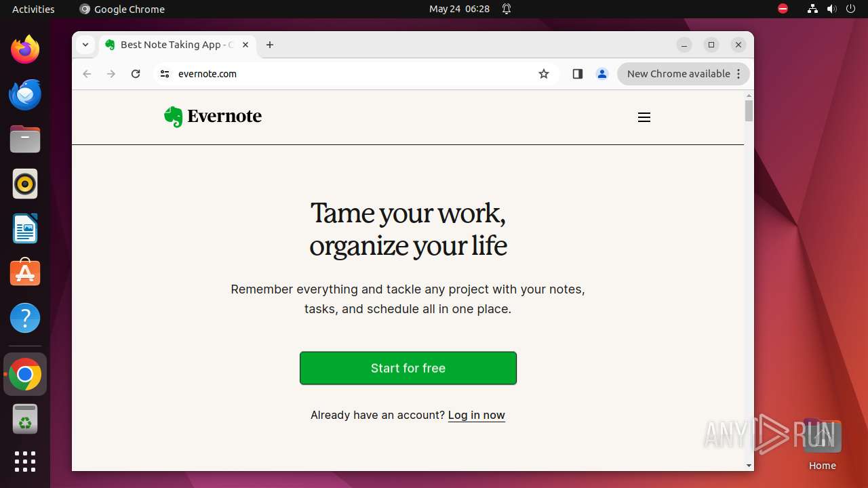Image resolution: width=868 pixels, height=488 pixels.
Task: Launch Thunderbird Mail from the dock
Action: click(25, 94)
